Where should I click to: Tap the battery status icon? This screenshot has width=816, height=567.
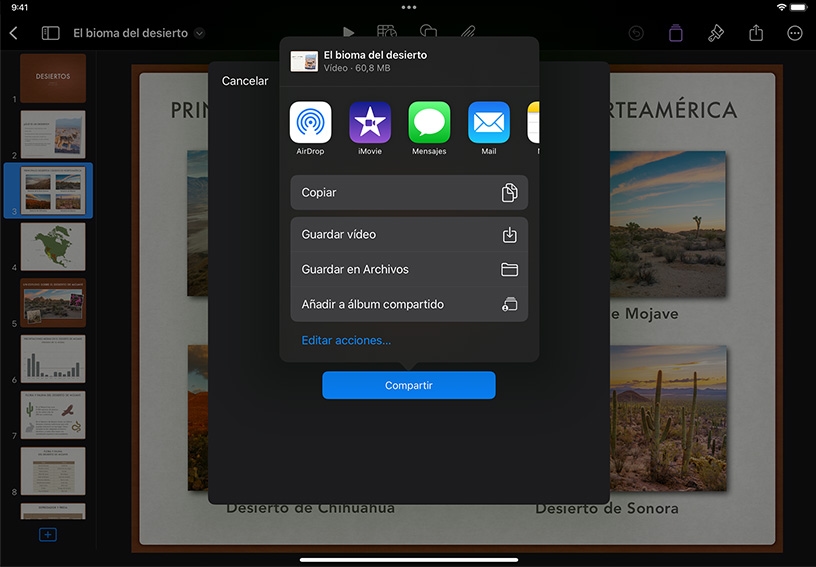[x=799, y=7]
